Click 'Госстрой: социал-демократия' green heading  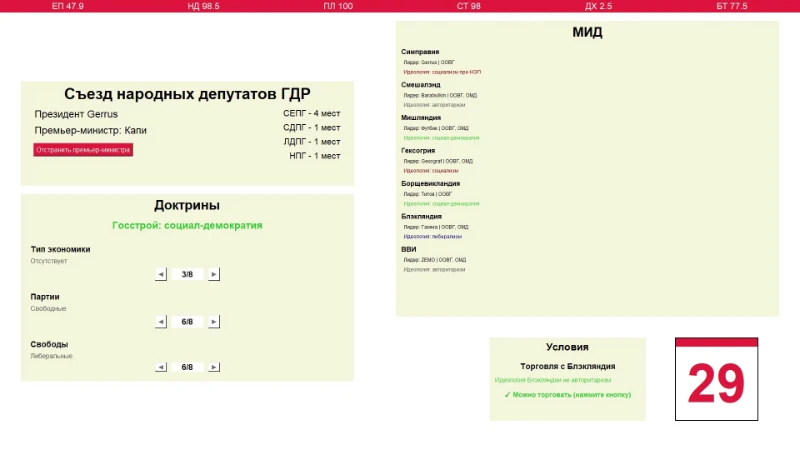pyautogui.click(x=187, y=225)
